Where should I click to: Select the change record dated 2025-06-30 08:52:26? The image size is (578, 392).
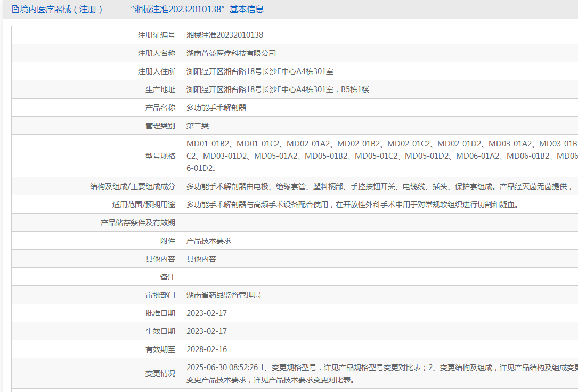click(x=382, y=373)
